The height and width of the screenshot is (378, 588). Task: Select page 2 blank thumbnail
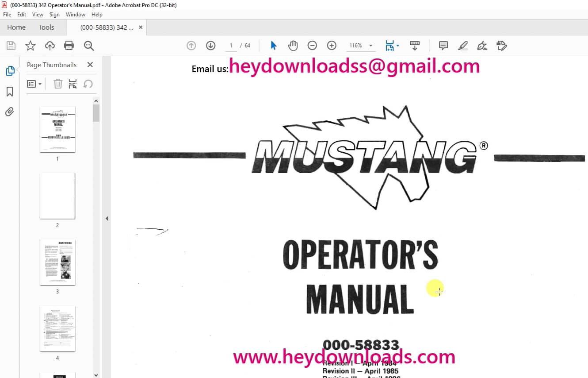[57, 196]
